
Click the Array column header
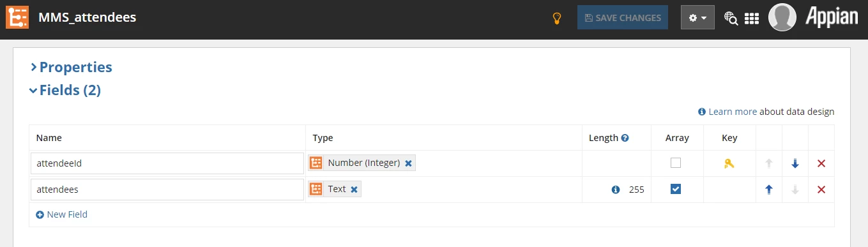677,138
